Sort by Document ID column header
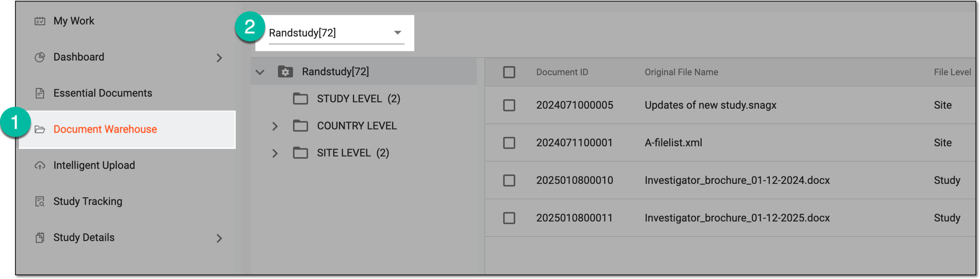 [562, 72]
